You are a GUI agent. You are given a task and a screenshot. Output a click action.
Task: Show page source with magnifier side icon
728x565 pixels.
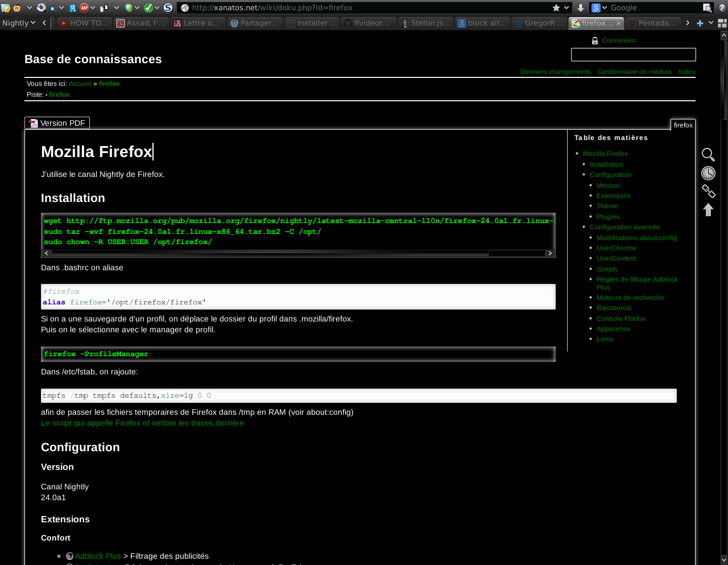(x=708, y=155)
